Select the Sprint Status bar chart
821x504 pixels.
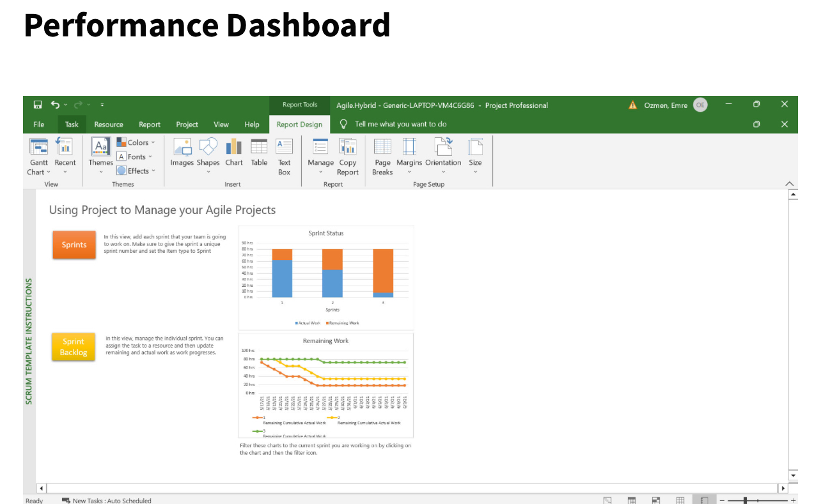point(326,277)
